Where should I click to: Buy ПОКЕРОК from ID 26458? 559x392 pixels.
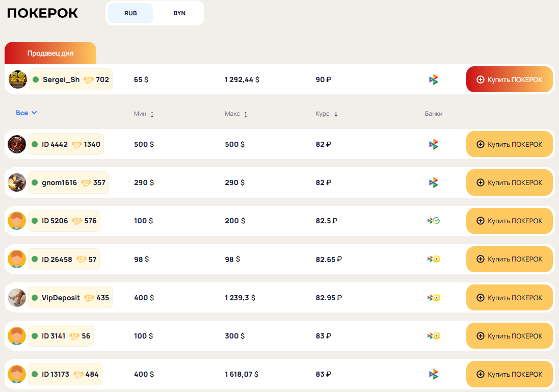[x=509, y=259]
